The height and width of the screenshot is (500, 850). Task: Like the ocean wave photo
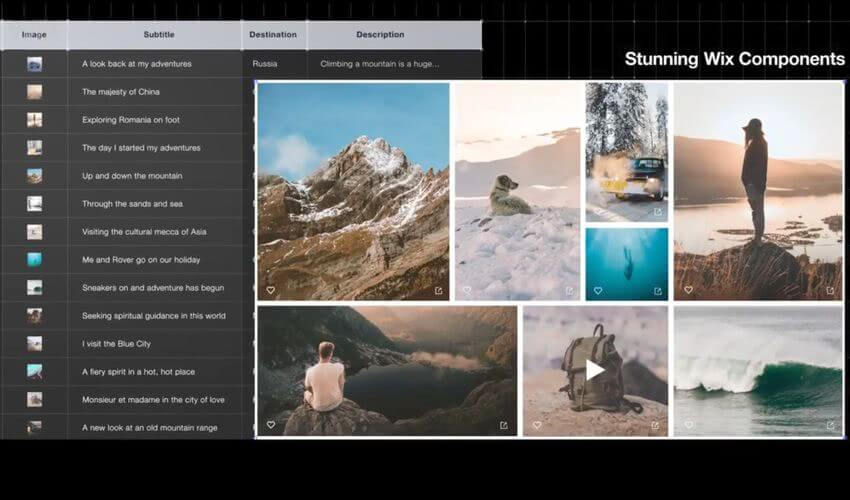(x=688, y=425)
